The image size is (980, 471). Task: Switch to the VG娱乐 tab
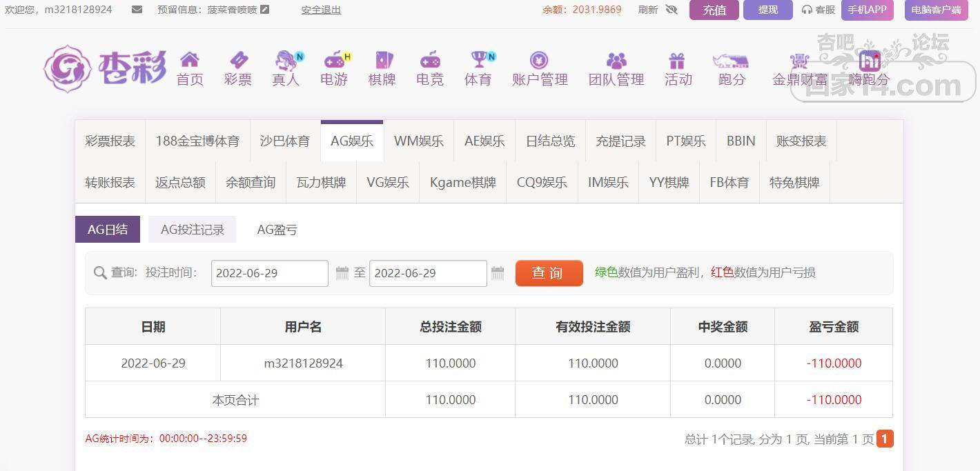tap(388, 183)
